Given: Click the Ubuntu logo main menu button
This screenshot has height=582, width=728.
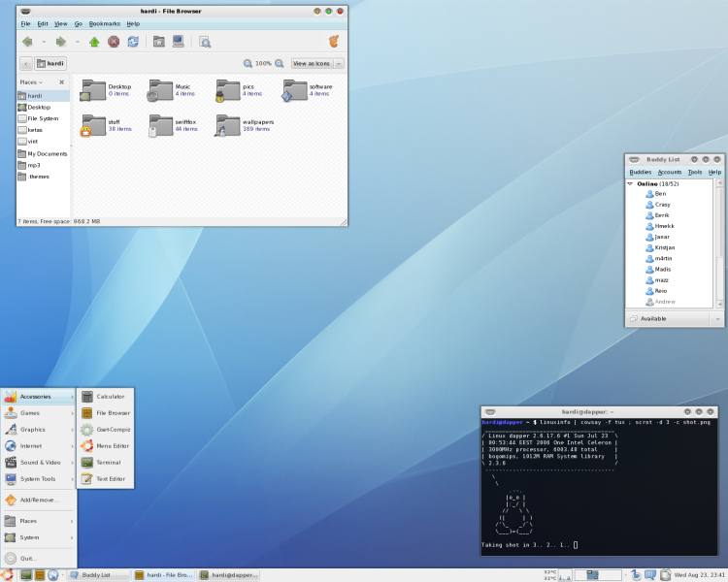Looking at the screenshot, I should [7, 574].
